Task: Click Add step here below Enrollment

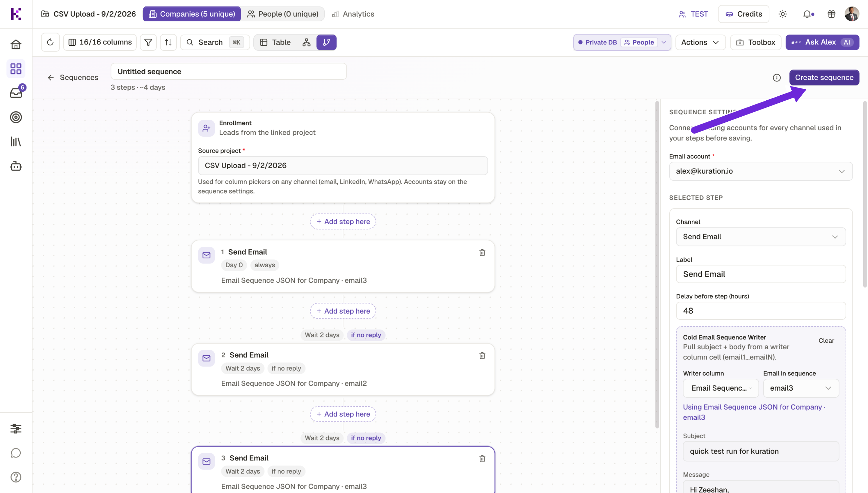Action: pos(343,222)
